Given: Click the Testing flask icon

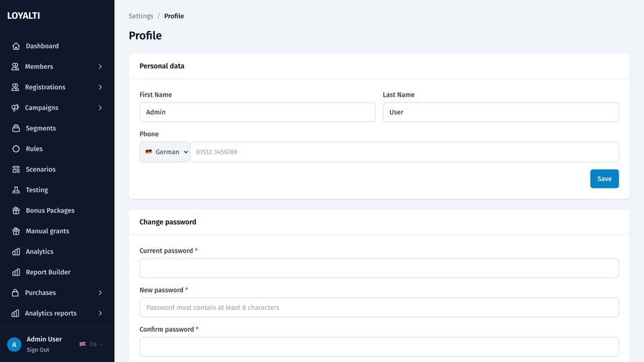Looking at the screenshot, I should point(16,190).
